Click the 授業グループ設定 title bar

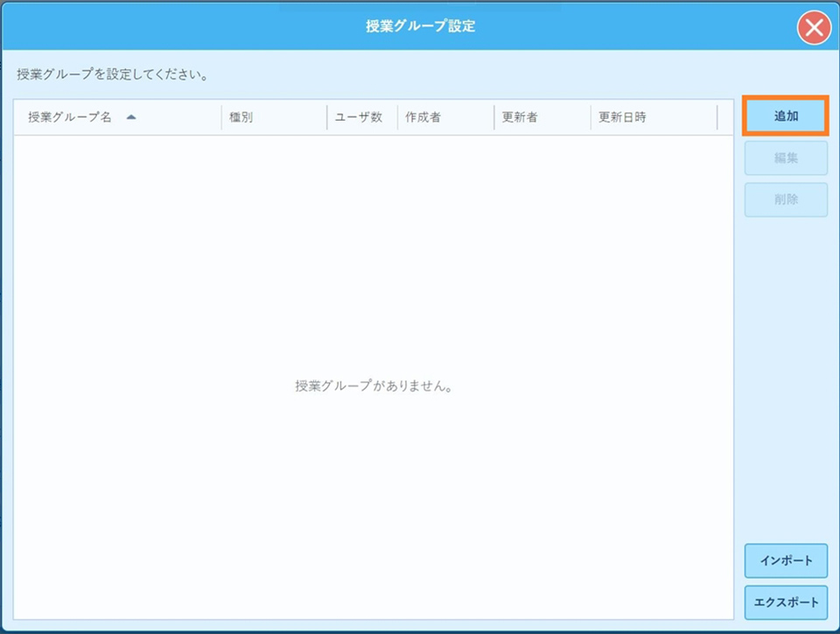click(420, 26)
